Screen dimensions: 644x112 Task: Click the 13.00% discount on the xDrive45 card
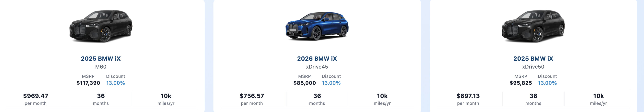[x=331, y=83]
